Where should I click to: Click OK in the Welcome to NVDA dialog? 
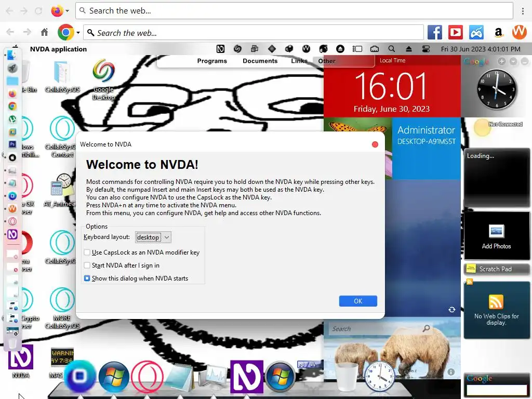tap(358, 301)
